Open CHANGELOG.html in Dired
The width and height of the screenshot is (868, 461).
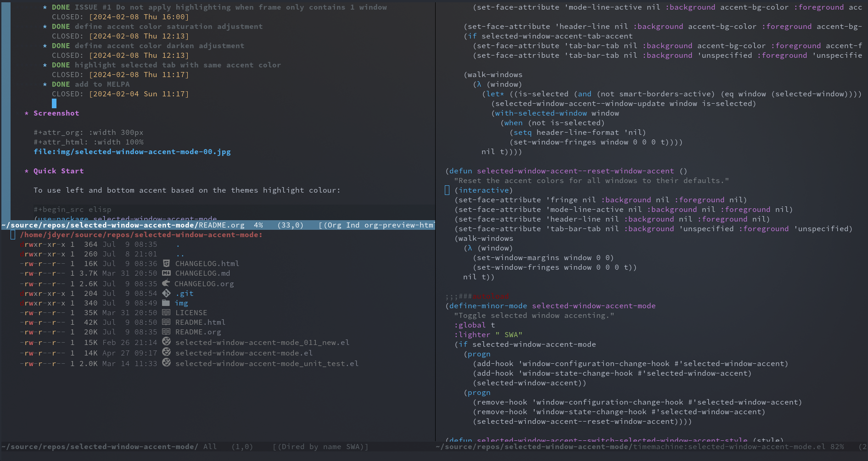click(x=207, y=264)
